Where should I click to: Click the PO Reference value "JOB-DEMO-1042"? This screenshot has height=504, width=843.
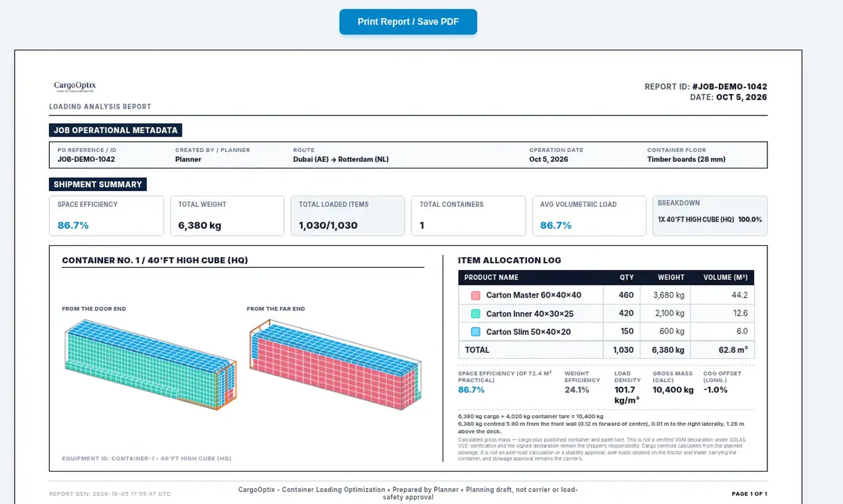point(86,159)
